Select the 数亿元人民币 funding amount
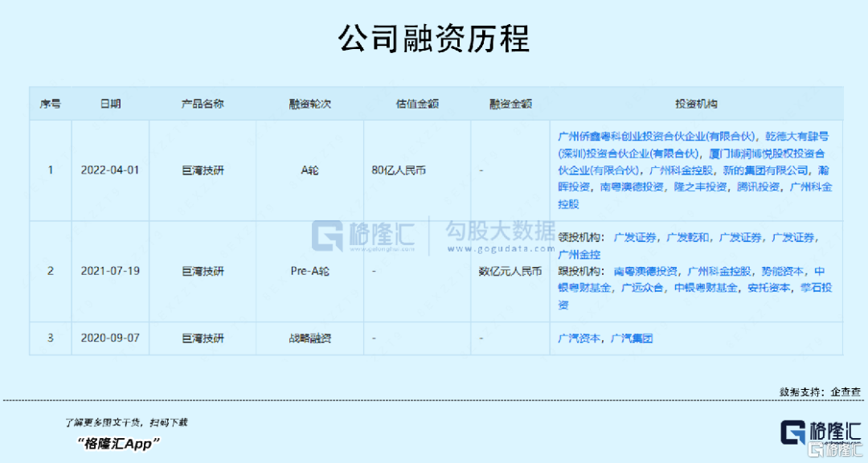Viewport: 868px width, 463px height. 510,272
